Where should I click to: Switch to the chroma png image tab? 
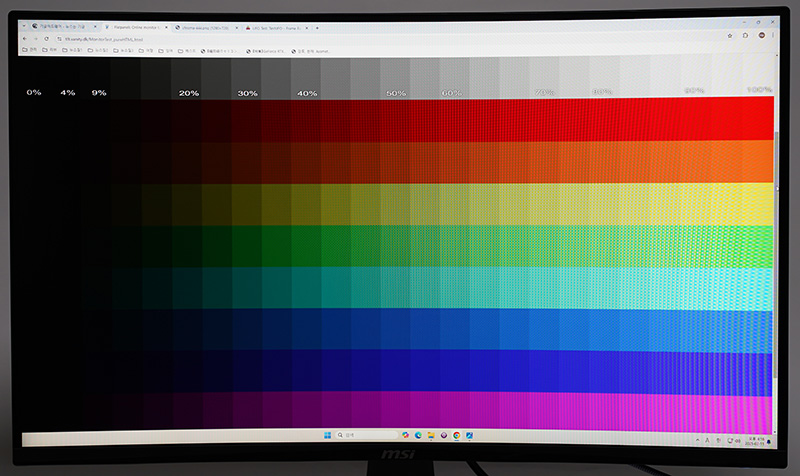[206, 28]
